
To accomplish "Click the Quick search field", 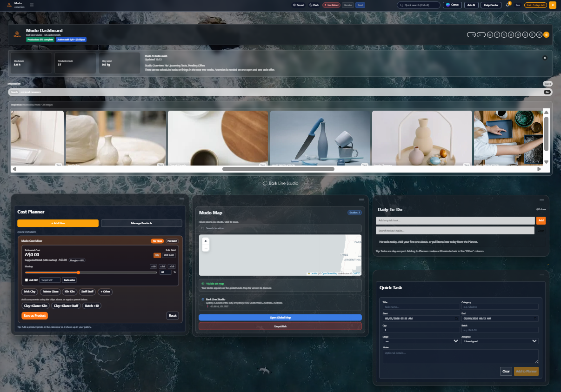I will 419,5.
